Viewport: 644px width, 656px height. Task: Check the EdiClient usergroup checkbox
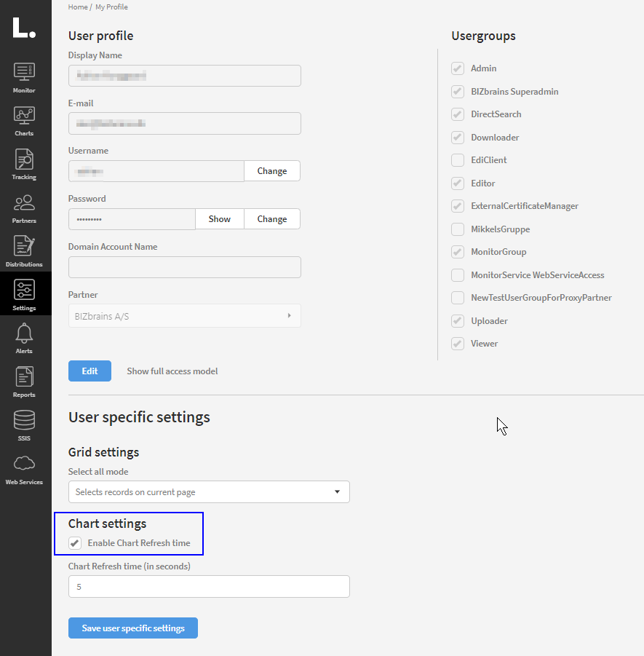[x=458, y=160]
